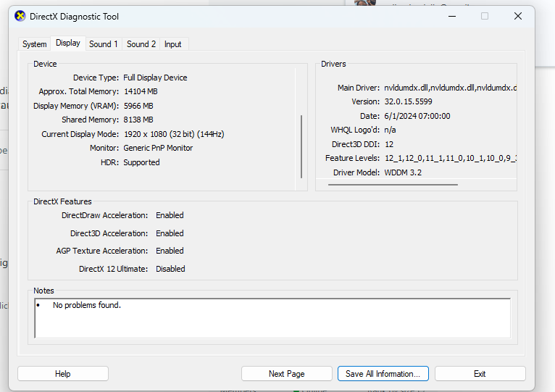Click the Feature Levels value list
The width and height of the screenshot is (555, 392).
pos(451,158)
